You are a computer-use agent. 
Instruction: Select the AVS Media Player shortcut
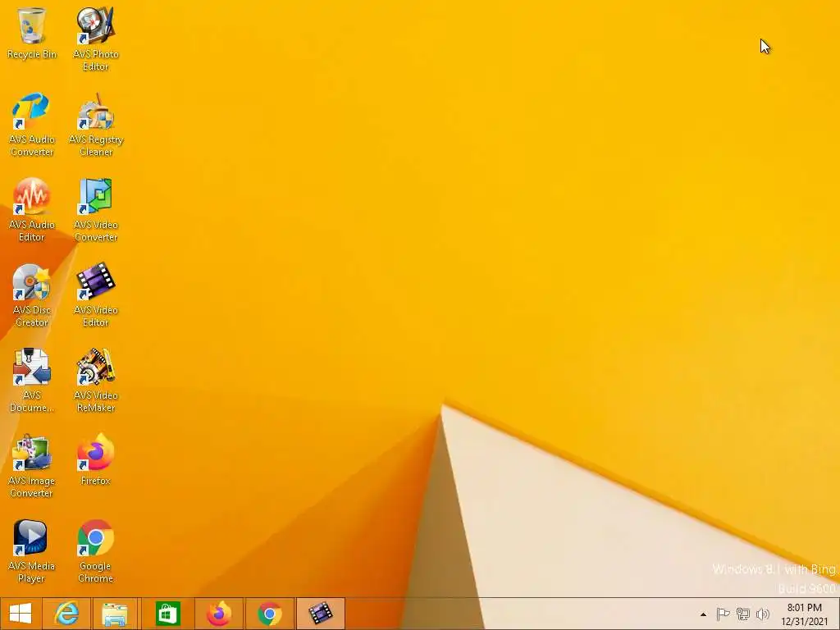[32, 550]
